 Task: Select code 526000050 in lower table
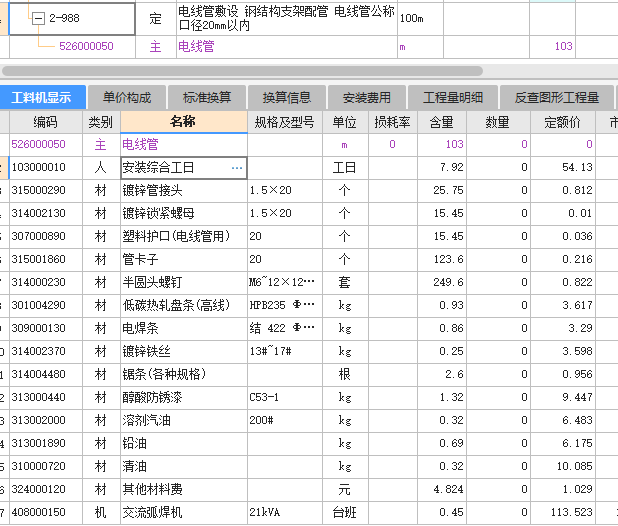39,145
